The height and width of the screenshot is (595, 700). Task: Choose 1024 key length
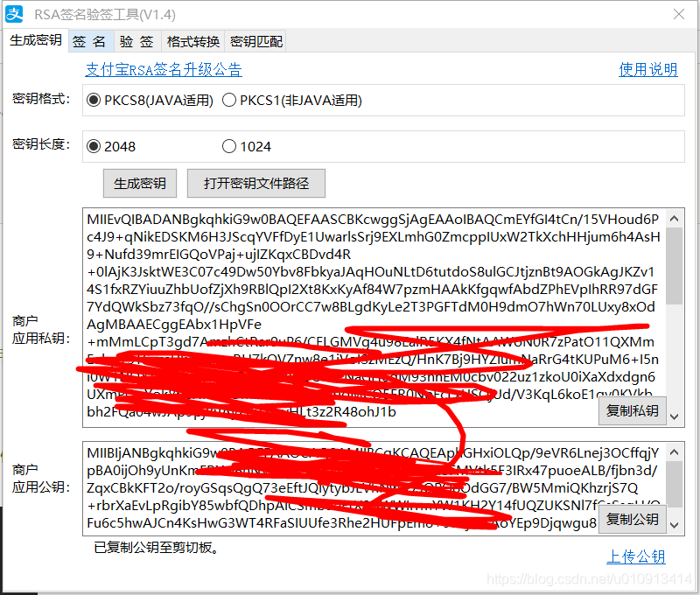click(x=227, y=146)
